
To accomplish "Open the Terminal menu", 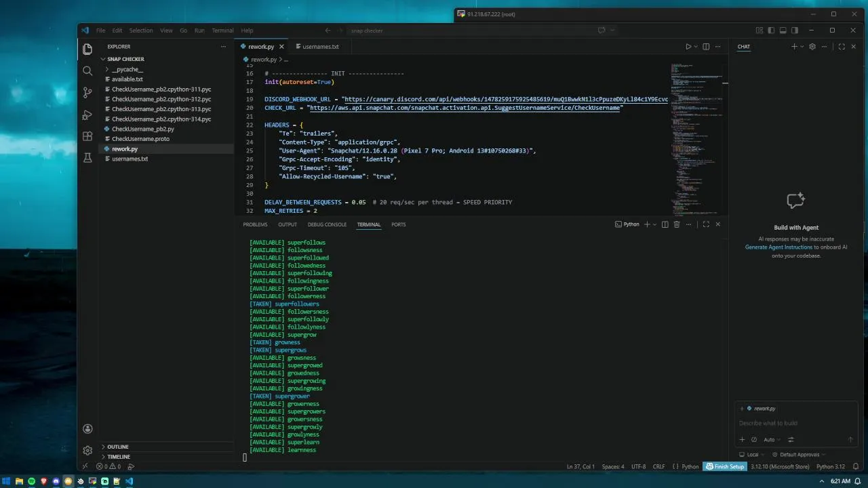I will pos(222,30).
